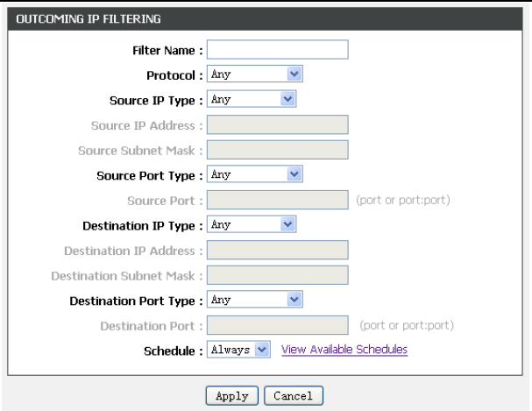532x411 pixels.
Task: Click the Source Port input box
Action: pyautogui.click(x=277, y=200)
